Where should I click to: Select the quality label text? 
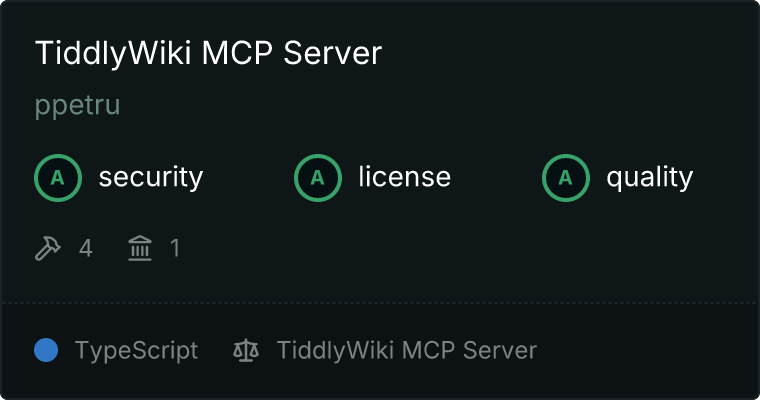pos(649,177)
